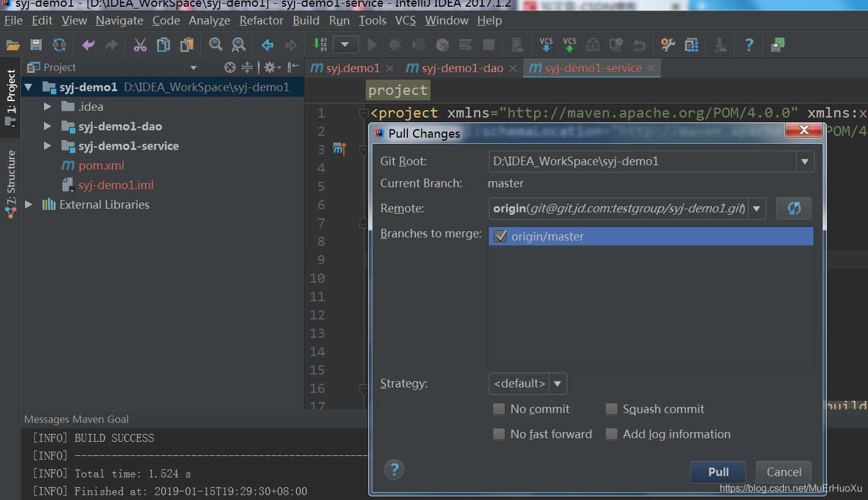868x500 pixels.
Task: Open the Refactor menu
Action: pos(262,20)
